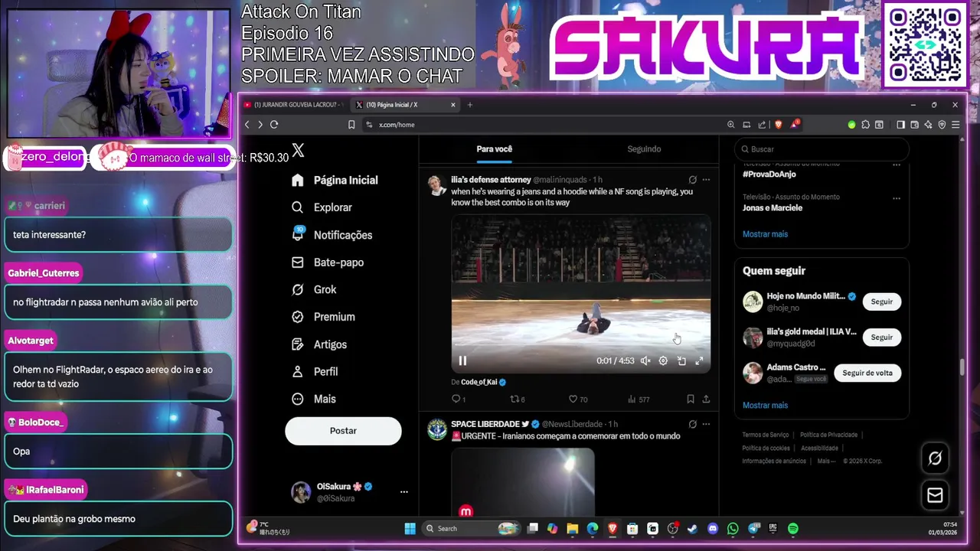980x551 pixels.
Task: Open Explorar in the X sidebar
Action: tap(322, 207)
